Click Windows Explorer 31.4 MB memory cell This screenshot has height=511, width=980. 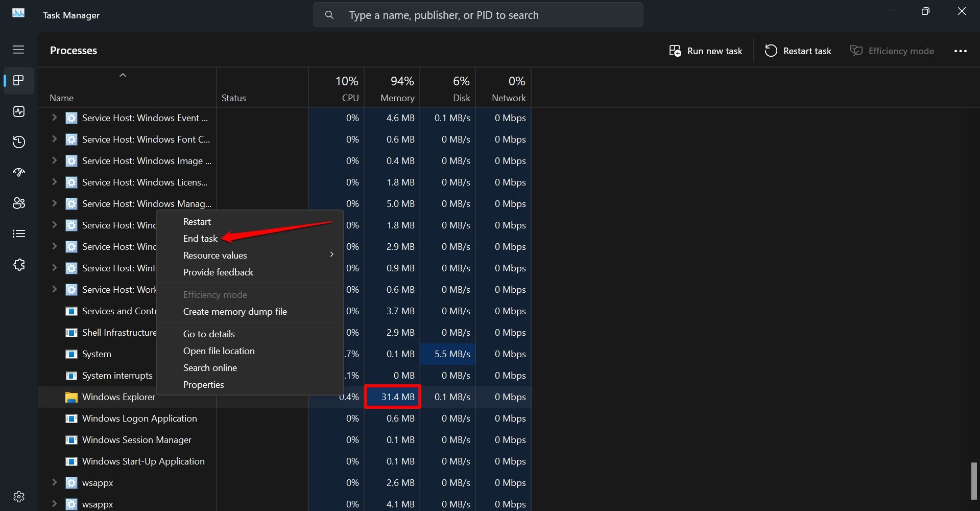click(393, 397)
